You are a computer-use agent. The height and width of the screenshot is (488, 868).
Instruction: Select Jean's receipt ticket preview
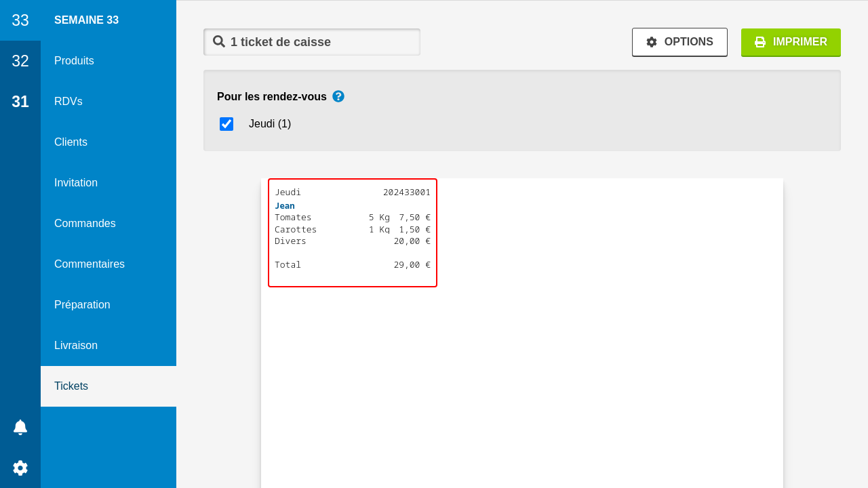tap(353, 232)
